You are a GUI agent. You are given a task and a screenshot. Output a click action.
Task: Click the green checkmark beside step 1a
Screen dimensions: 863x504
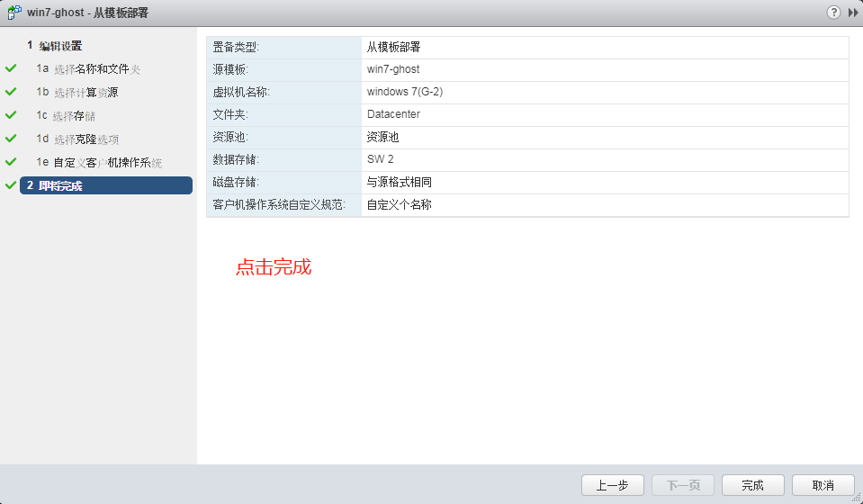click(x=11, y=68)
